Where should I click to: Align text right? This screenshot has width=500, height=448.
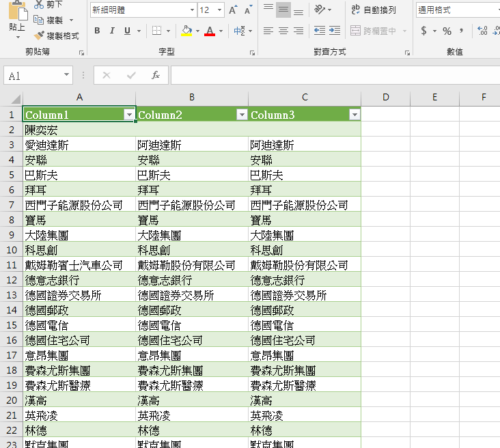pos(298,31)
